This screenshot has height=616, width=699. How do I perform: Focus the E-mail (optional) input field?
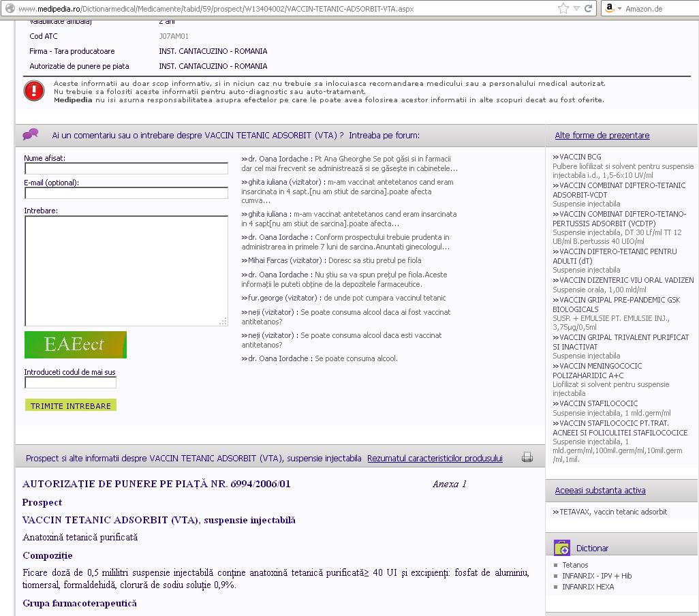(127, 193)
